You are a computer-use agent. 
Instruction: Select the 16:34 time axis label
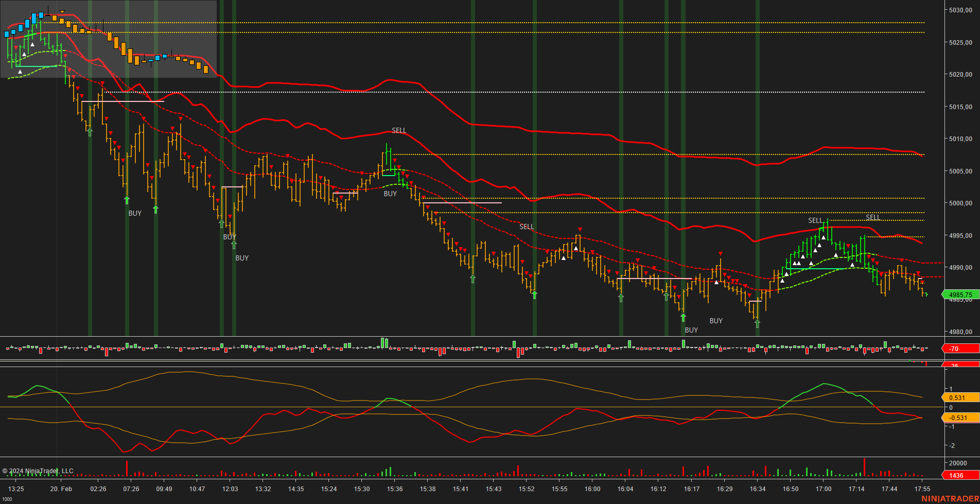pos(758,489)
